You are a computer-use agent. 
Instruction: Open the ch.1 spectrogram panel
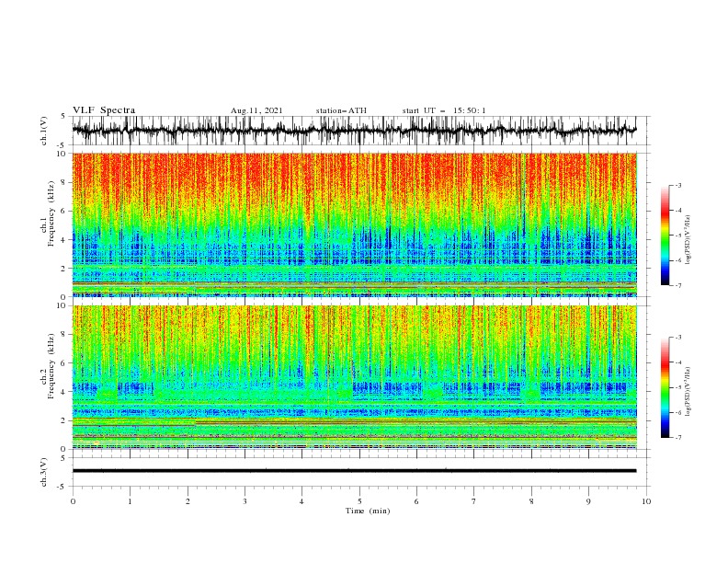pyautogui.click(x=354, y=224)
